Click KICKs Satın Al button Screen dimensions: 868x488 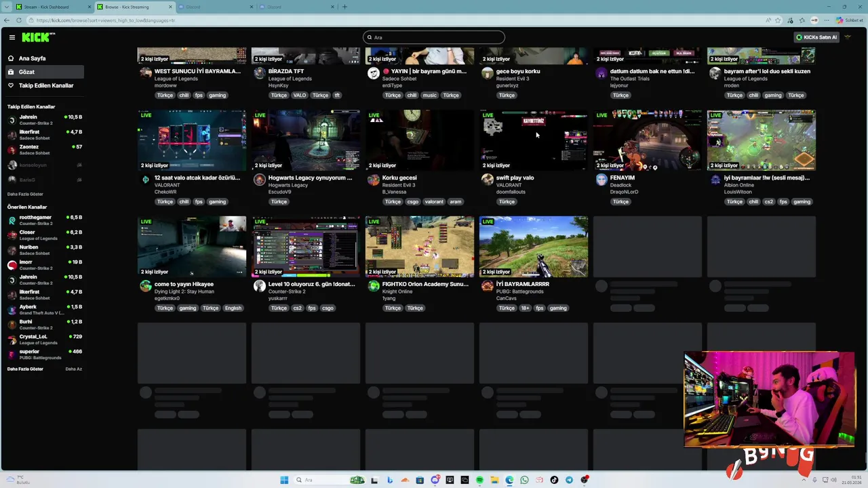coord(816,37)
